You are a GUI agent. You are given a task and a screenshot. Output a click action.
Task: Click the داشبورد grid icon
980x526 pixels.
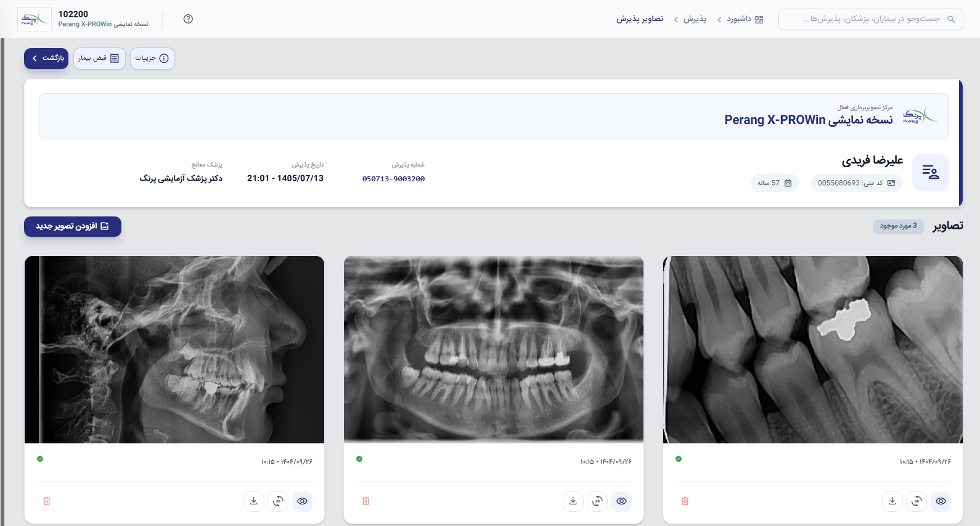click(759, 19)
